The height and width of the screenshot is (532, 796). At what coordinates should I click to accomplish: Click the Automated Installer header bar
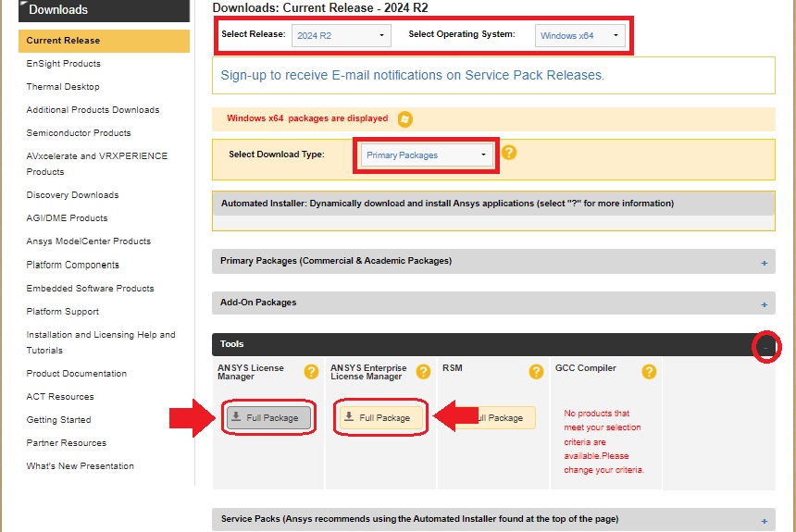493,204
